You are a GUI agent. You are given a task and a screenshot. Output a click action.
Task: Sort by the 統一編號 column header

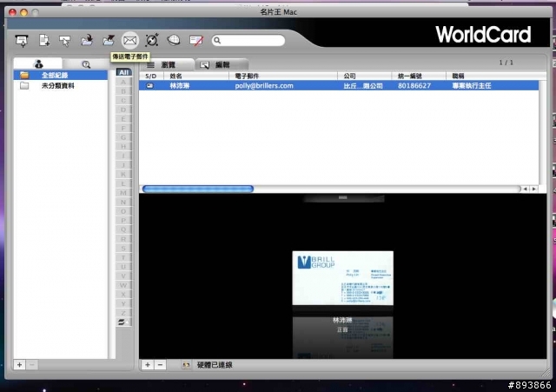419,76
